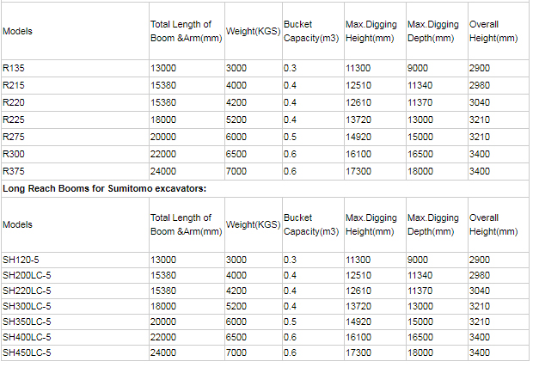Click SH200LC-5 weight value 4000
The width and height of the screenshot is (533, 392).
pos(236,275)
